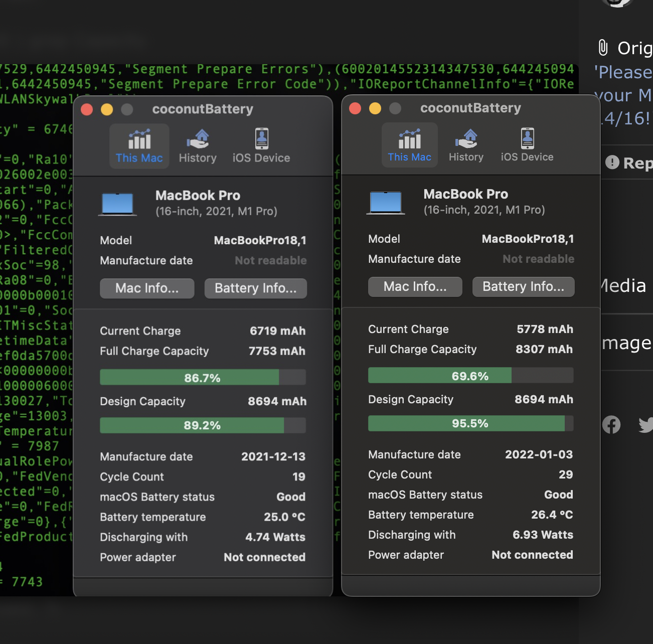653x644 pixels.
Task: Minimize the right coconutBattery window
Action: [375, 108]
